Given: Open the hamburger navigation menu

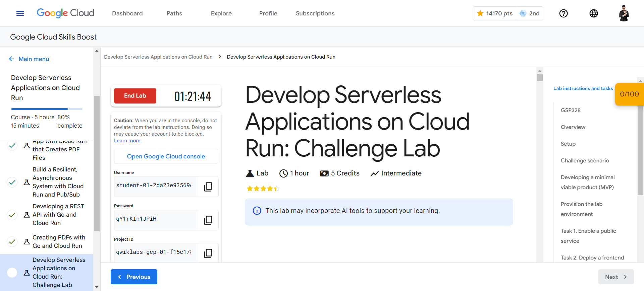Looking at the screenshot, I should tap(20, 13).
